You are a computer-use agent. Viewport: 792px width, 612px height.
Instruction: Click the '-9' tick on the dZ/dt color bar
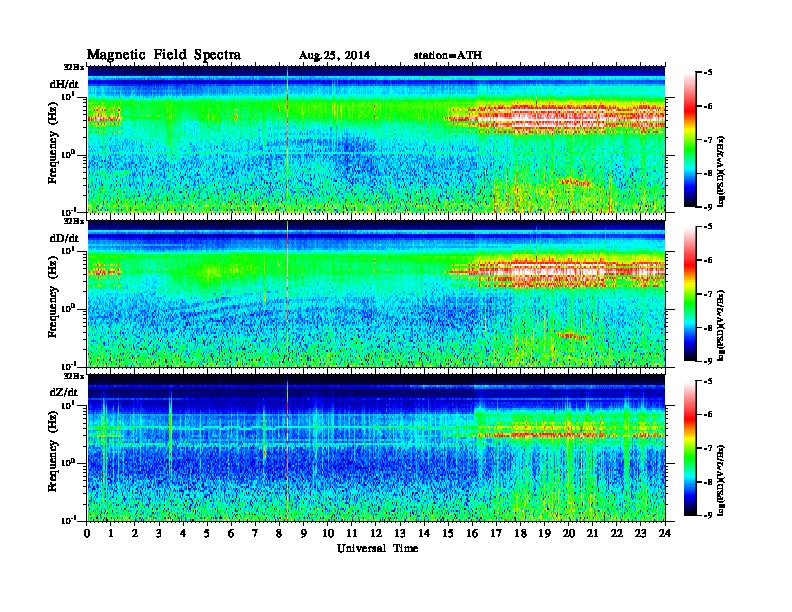(708, 515)
